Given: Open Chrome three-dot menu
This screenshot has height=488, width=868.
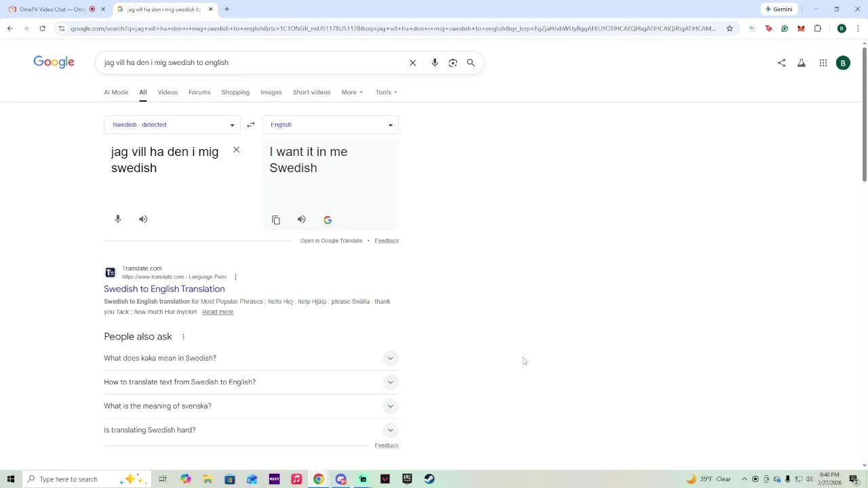Looking at the screenshot, I should pos(858,28).
